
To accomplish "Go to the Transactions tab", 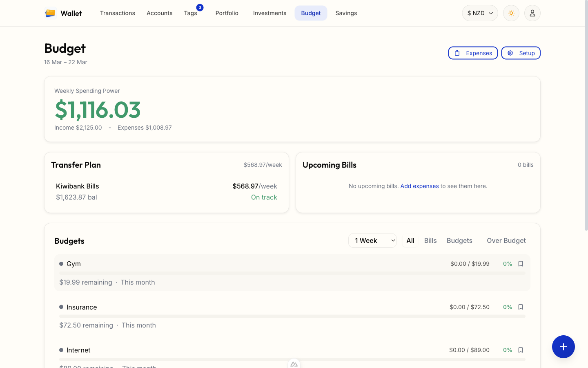I will [118, 13].
